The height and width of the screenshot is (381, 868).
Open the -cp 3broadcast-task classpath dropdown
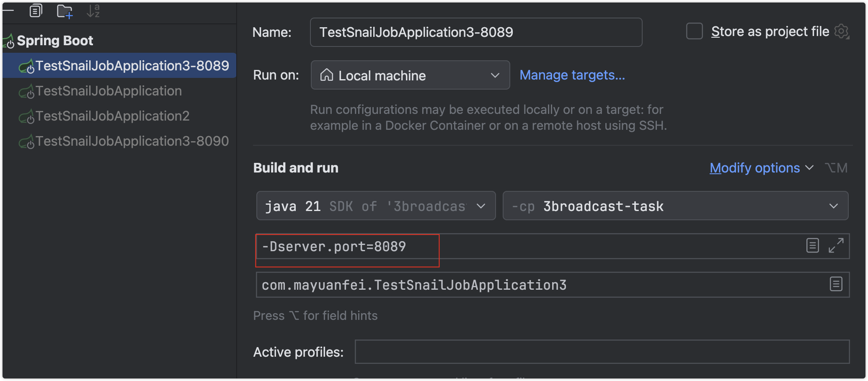pos(675,206)
